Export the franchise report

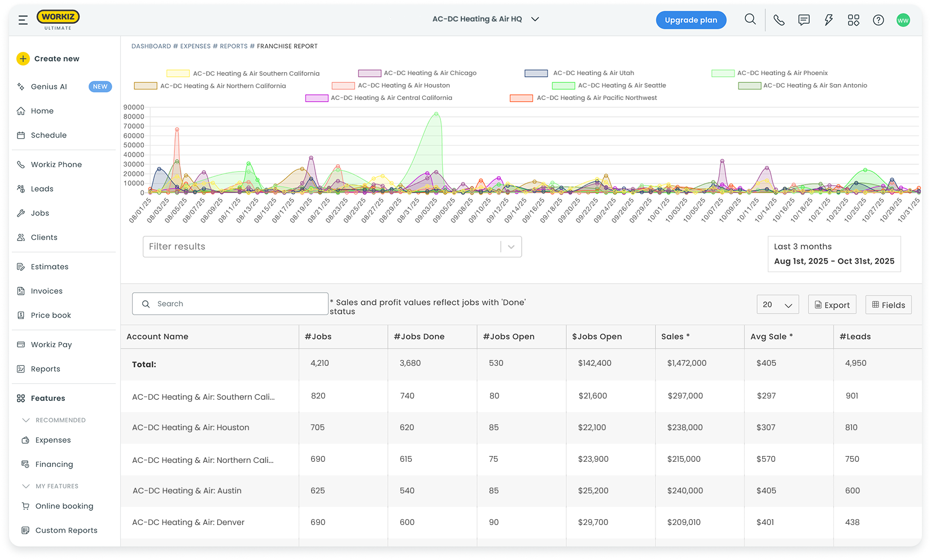(832, 305)
